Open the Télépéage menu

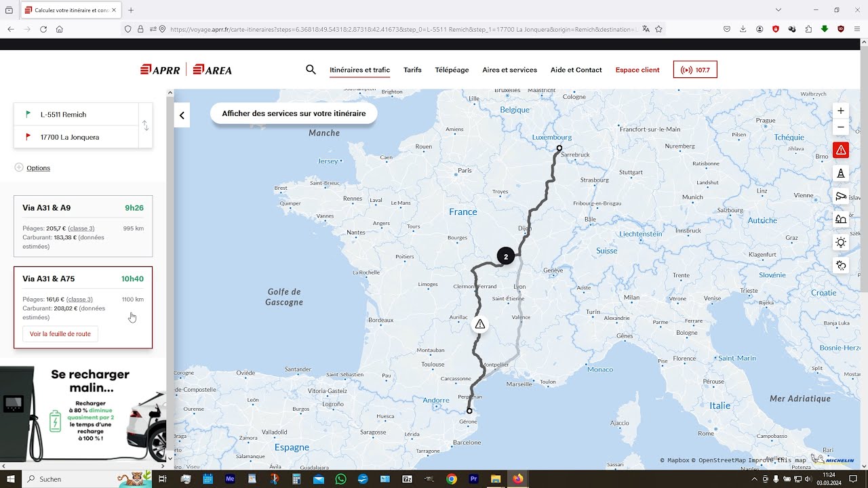click(452, 70)
